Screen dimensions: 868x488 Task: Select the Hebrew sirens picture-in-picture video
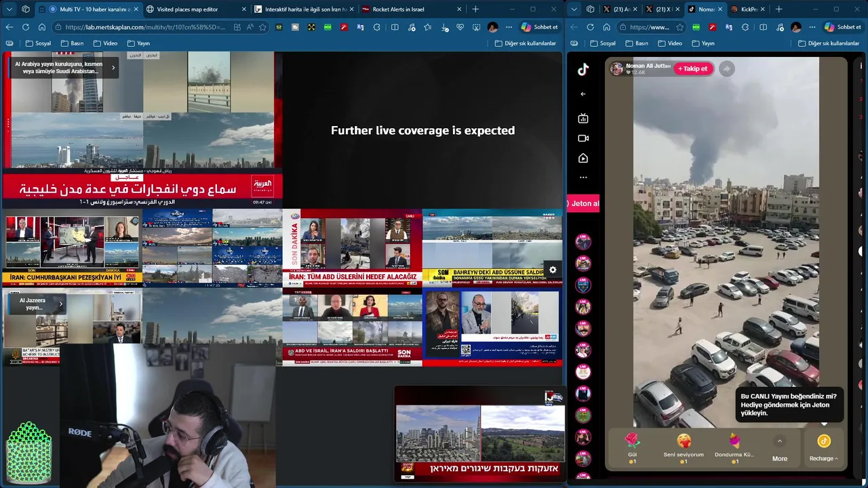click(480, 433)
